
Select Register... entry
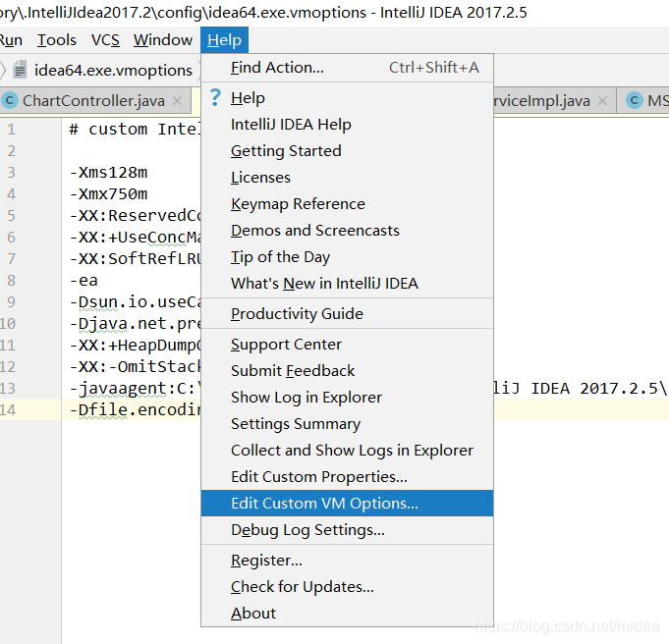coord(347,560)
